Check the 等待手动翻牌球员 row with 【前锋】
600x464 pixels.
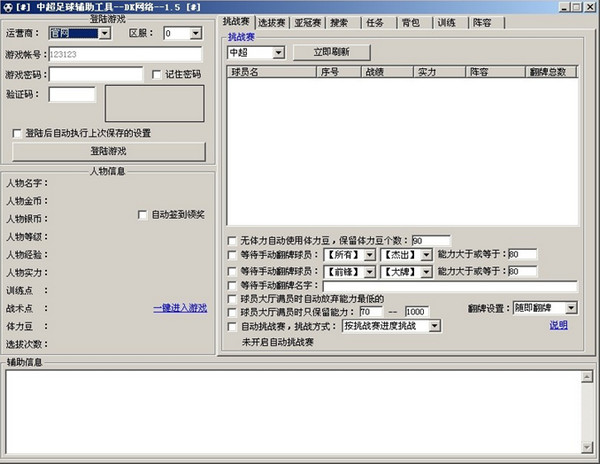[232, 271]
